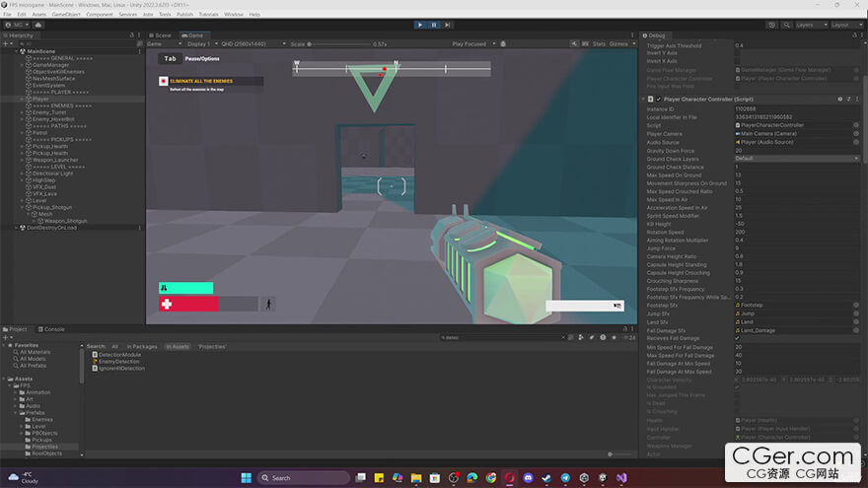
Task: Open the GameObject menu
Action: pos(66,15)
